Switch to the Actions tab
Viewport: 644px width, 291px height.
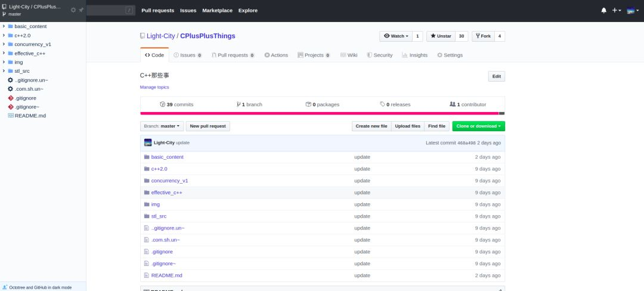276,55
